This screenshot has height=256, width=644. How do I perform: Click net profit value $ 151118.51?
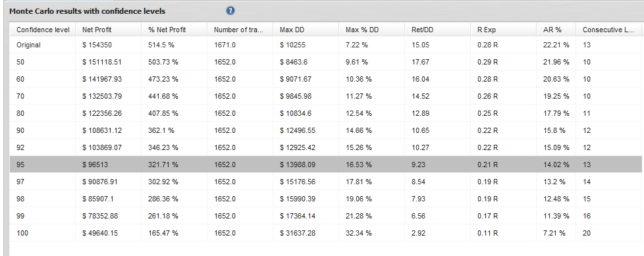[102, 62]
